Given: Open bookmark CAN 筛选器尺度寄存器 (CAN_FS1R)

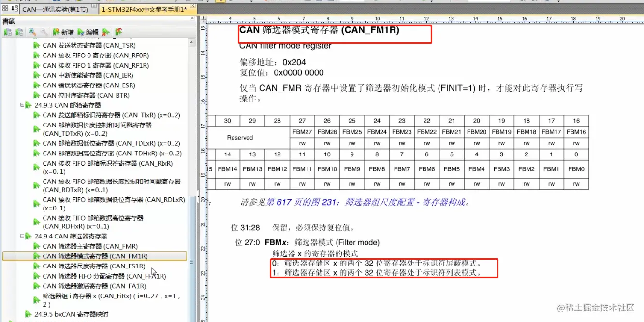Looking at the screenshot, I should click(94, 266).
